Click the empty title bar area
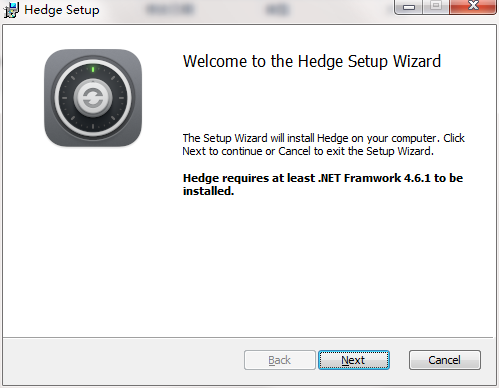Screen dimensions: 499x388 [x=233, y=10]
